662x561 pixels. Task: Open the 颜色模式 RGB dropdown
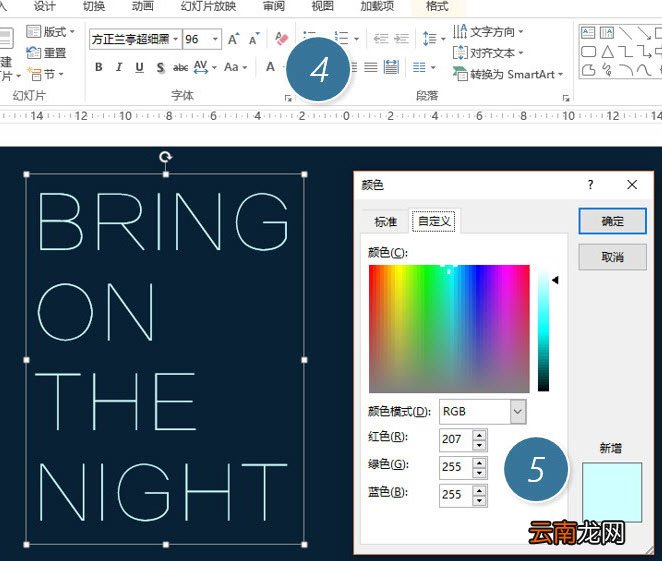pyautogui.click(x=518, y=412)
